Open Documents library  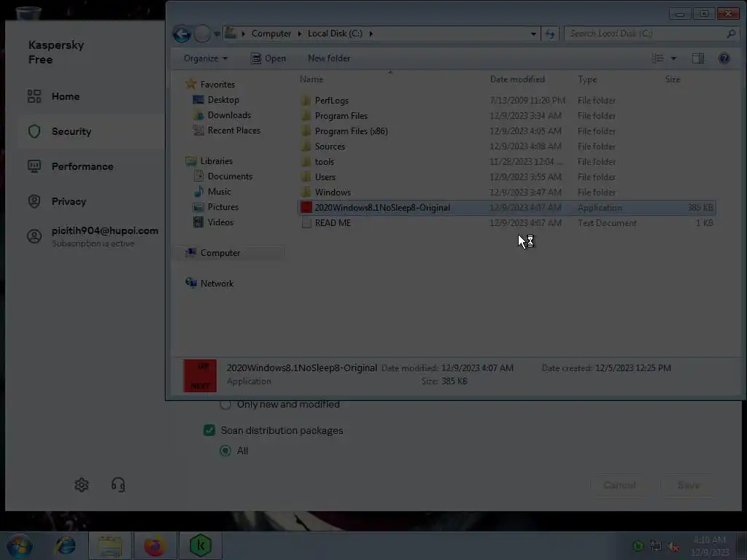click(x=230, y=176)
